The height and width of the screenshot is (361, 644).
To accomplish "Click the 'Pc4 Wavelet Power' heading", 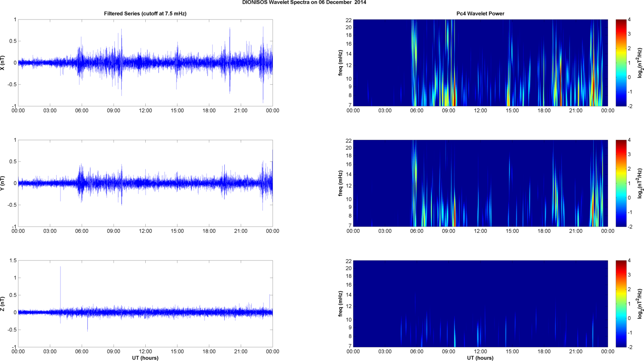I will tap(480, 14).
